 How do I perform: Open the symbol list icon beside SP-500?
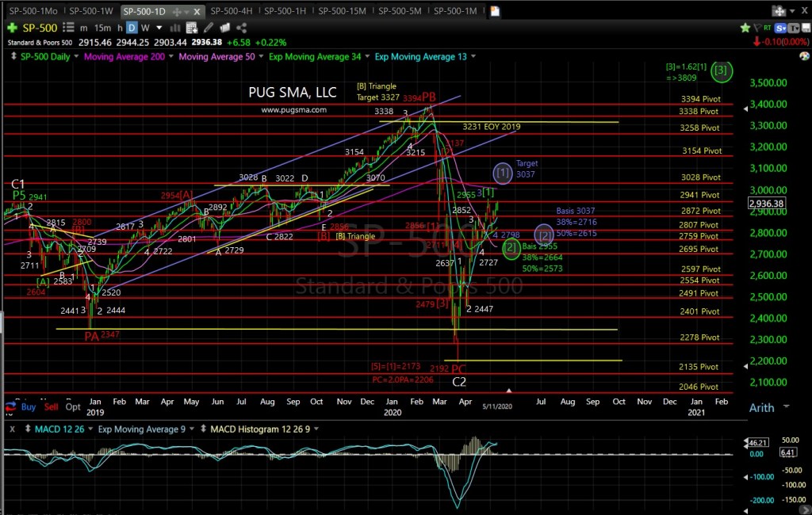[68, 28]
